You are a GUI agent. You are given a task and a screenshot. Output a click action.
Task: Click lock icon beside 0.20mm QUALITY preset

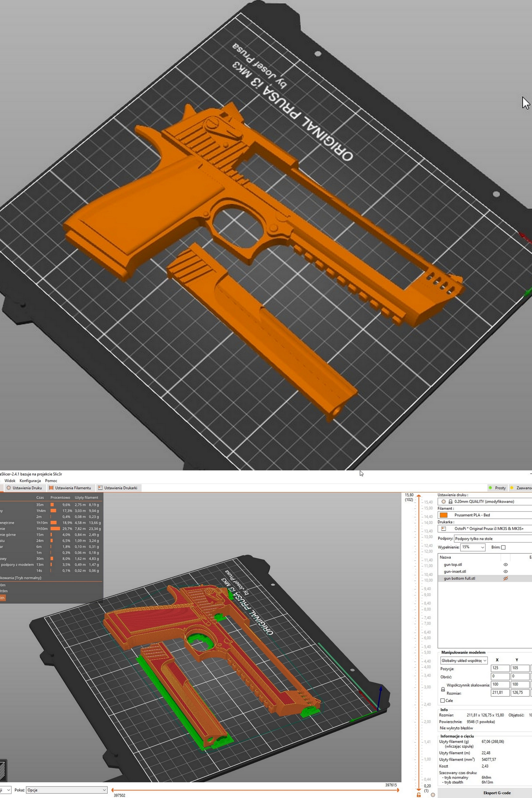450,501
